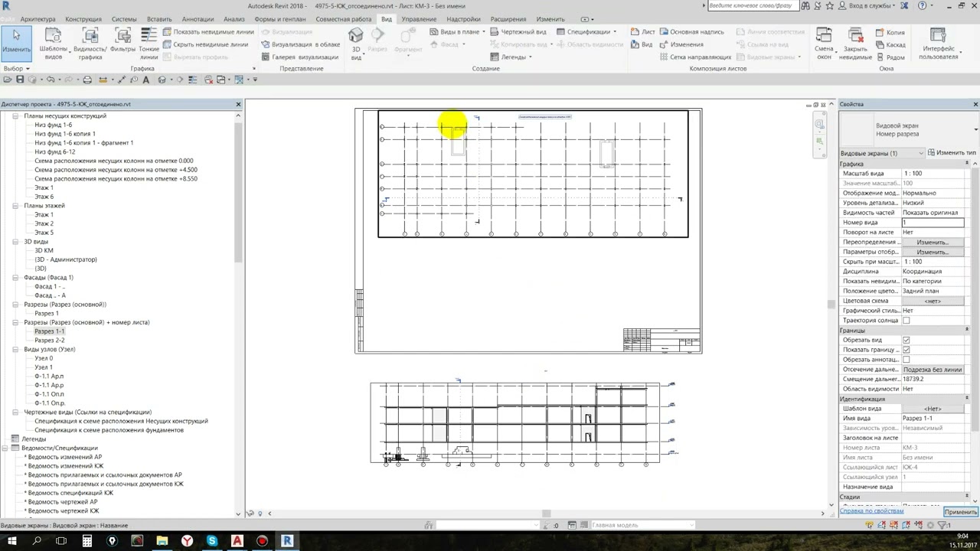Open Изменения revisions tool
Screen dimensions: 980x551
coord(681,44)
